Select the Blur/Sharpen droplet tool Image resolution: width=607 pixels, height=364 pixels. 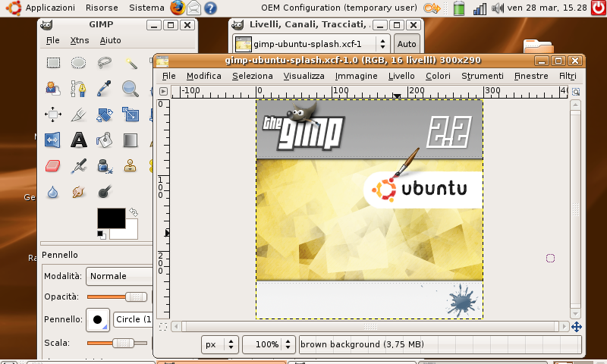(52, 192)
